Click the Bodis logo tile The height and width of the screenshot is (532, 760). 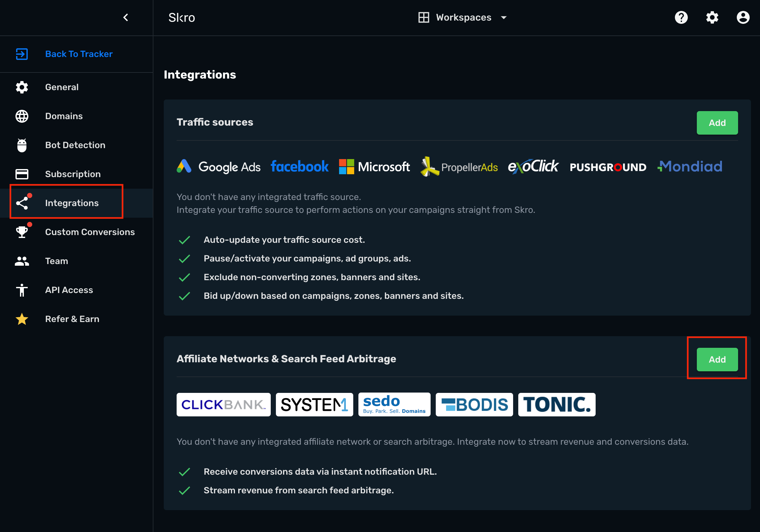point(474,404)
